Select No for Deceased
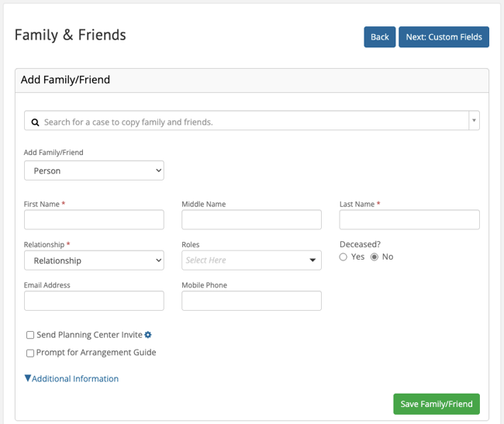Image resolution: width=504 pixels, height=424 pixels. click(375, 257)
